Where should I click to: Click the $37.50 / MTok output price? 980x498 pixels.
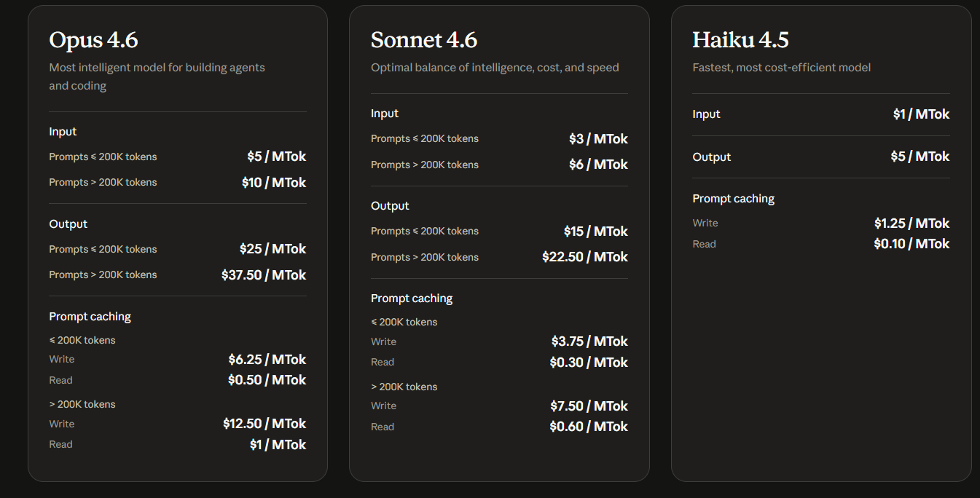264,275
